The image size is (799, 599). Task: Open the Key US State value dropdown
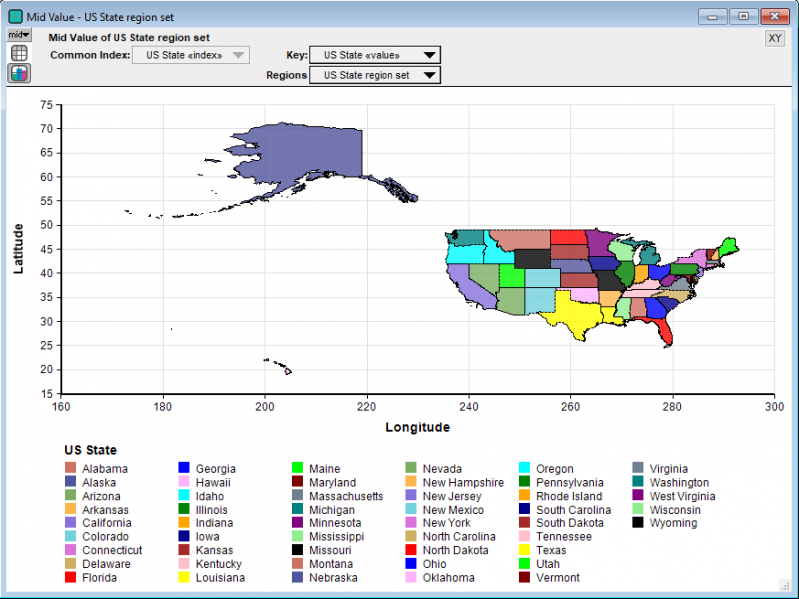click(x=375, y=55)
